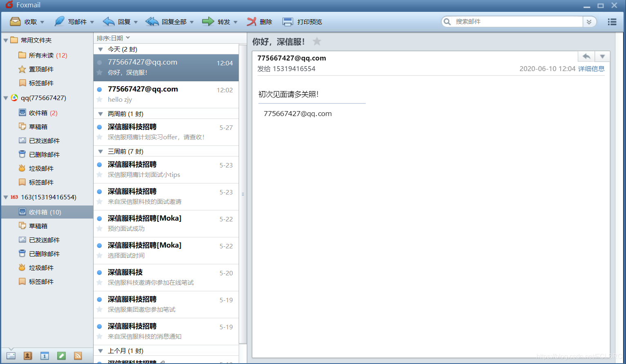The height and width of the screenshot is (364, 626).
Task: Toggle star on 你好，深信服！ list item
Action: 99,73
